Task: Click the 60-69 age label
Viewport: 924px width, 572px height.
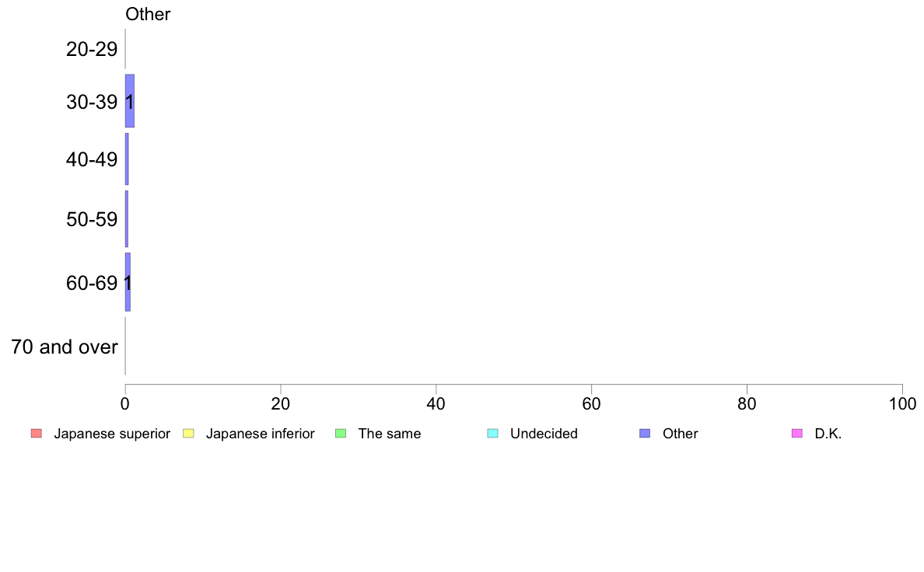Action: pos(92,284)
